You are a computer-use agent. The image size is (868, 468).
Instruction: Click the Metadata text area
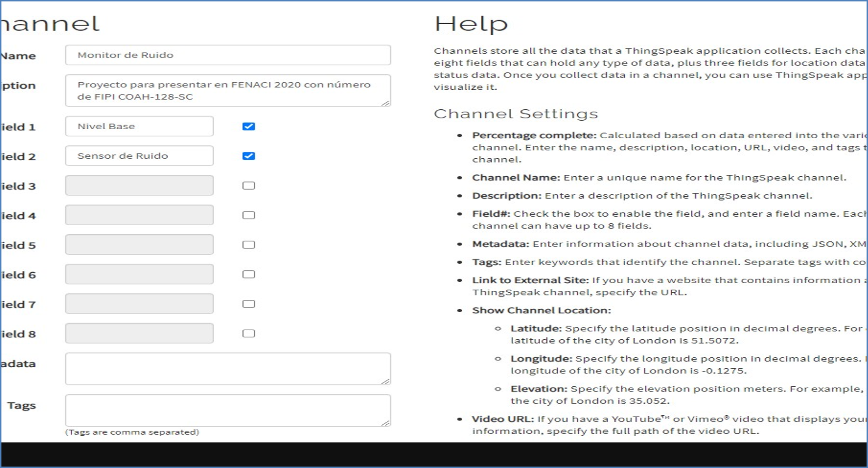coord(228,369)
